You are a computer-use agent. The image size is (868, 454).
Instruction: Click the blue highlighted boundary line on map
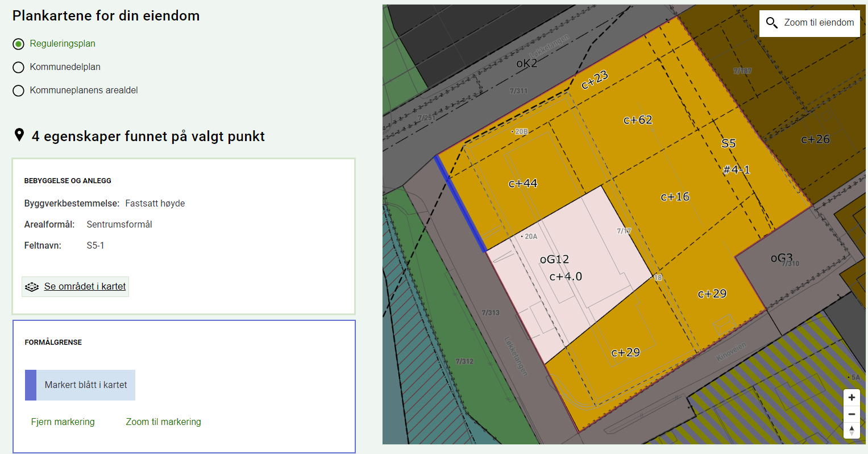(459, 202)
